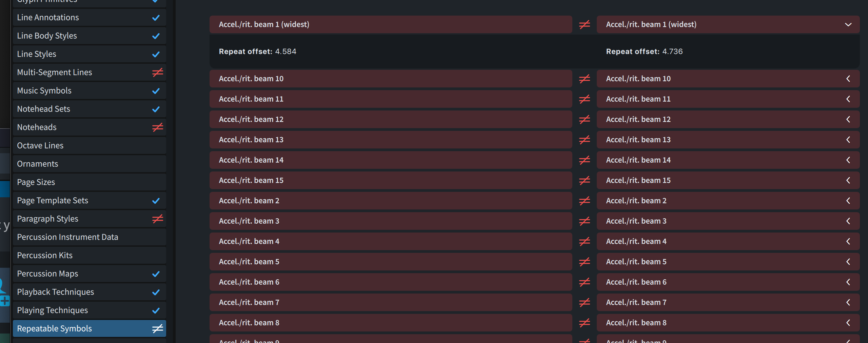This screenshot has height=343, width=868.
Task: Collapse the Accel./rit. beam 1 (widest) row
Action: point(848,24)
